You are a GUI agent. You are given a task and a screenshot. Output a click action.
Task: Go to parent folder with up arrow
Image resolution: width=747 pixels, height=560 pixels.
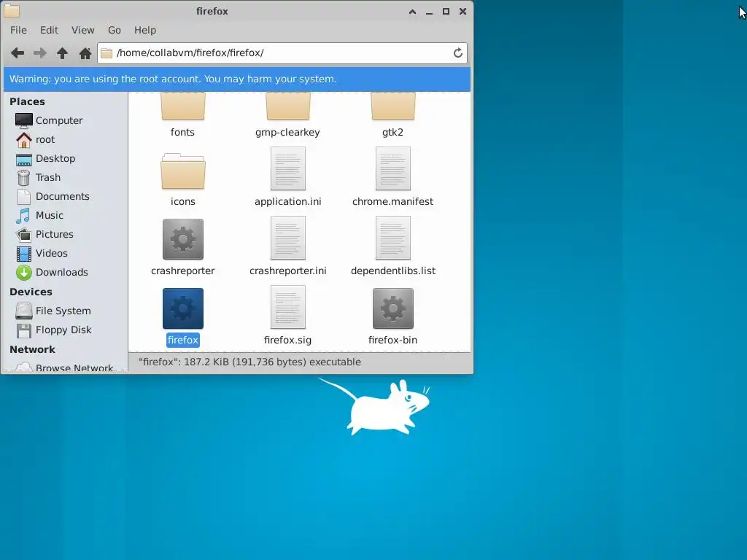[63, 52]
